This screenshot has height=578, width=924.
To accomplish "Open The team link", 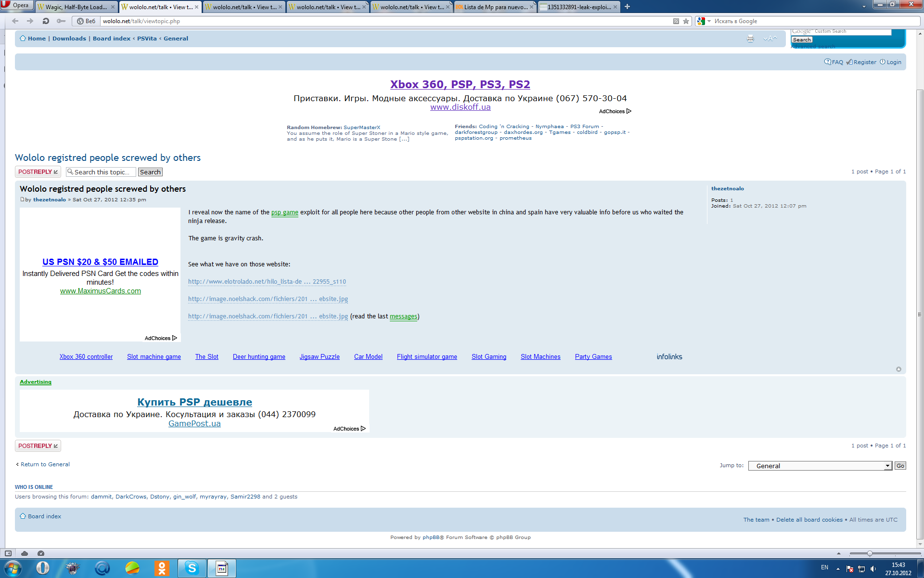I will tap(756, 520).
